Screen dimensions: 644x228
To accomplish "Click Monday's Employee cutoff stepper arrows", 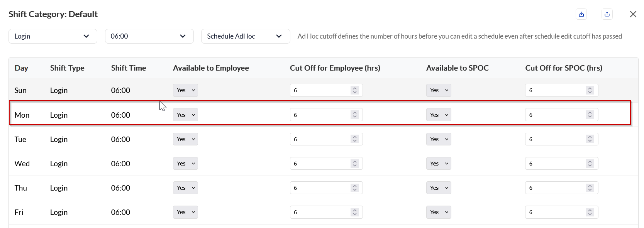I will (355, 115).
